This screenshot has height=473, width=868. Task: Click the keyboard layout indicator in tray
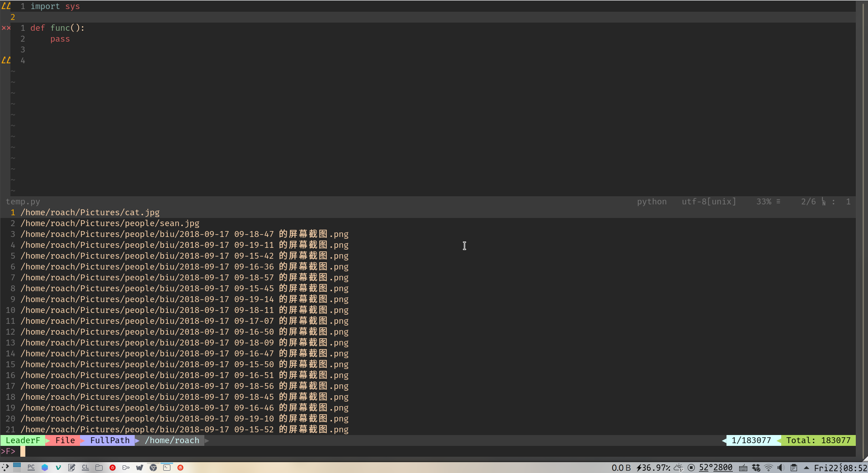[744, 468]
